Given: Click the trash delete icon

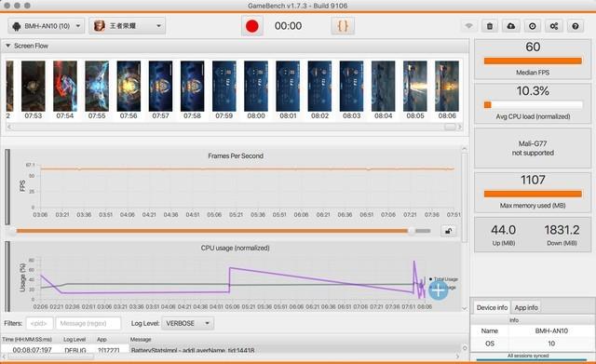Looking at the screenshot, I should [x=490, y=26].
